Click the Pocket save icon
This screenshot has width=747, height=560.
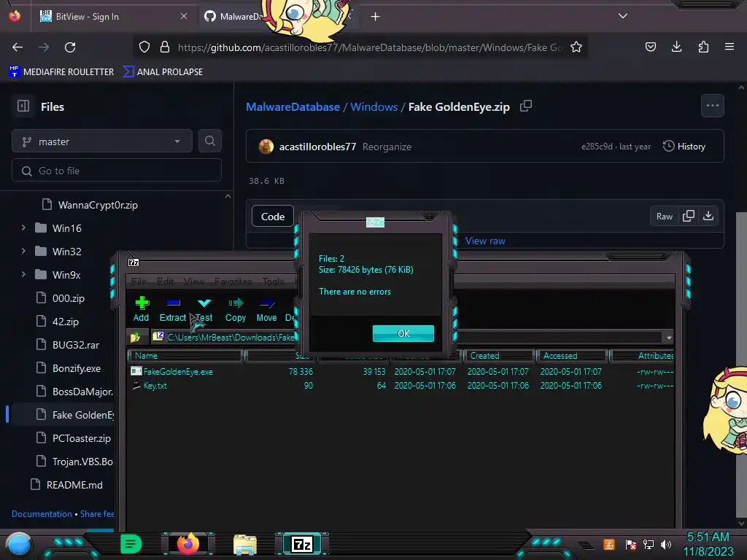(x=650, y=47)
